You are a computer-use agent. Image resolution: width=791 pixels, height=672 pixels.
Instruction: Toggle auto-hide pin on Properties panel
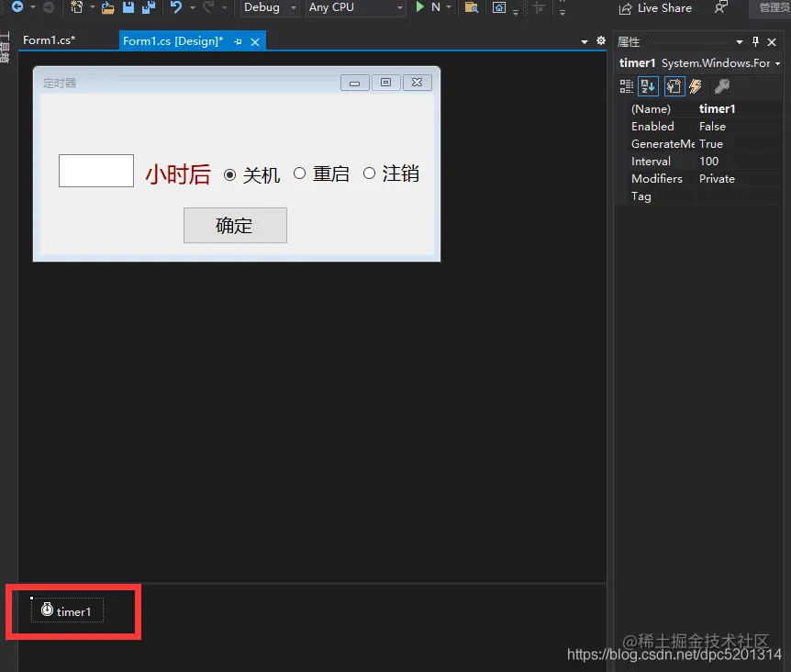tap(756, 42)
